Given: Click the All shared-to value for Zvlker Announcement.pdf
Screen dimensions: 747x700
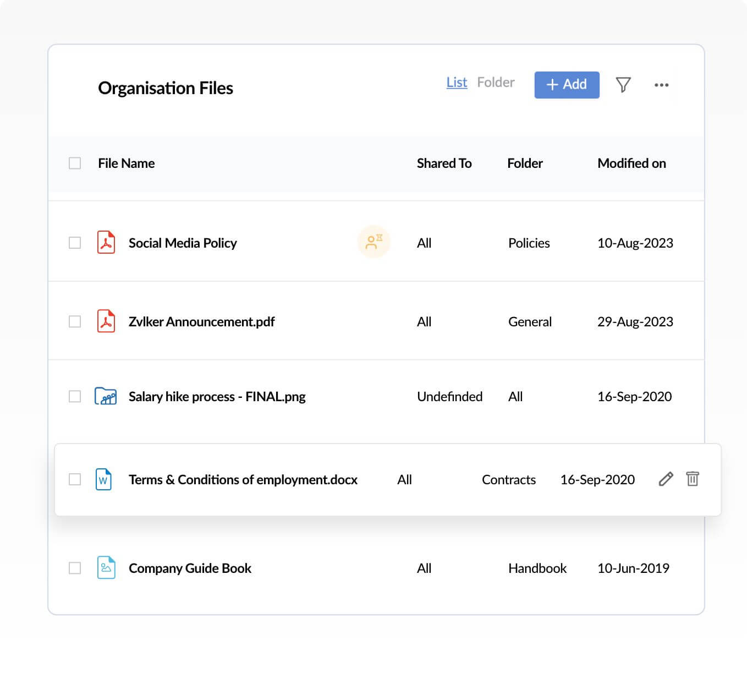Looking at the screenshot, I should click(x=424, y=321).
